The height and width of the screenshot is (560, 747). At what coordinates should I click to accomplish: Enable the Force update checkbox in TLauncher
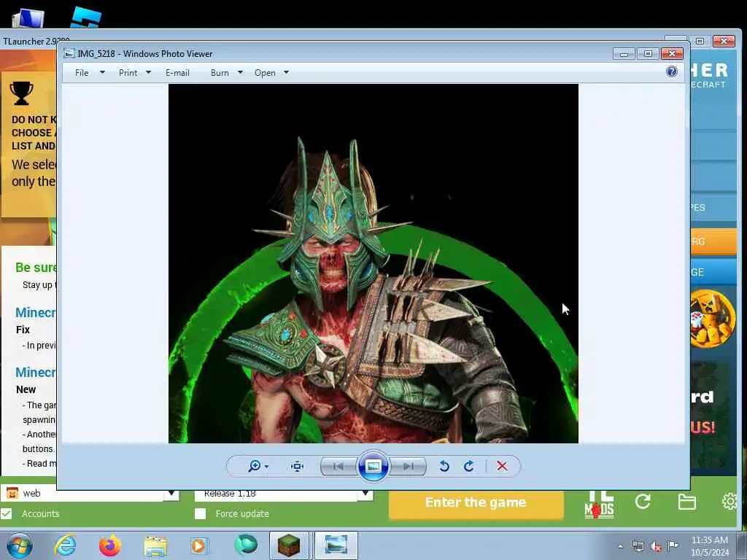click(201, 514)
